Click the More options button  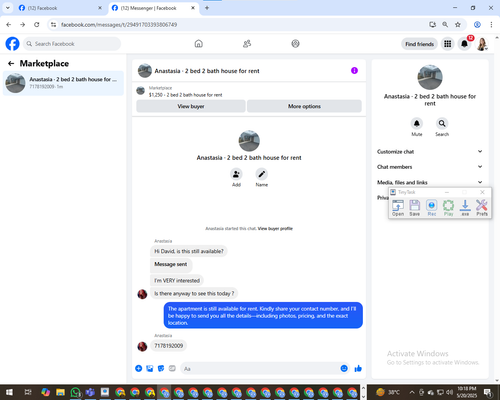coord(304,106)
